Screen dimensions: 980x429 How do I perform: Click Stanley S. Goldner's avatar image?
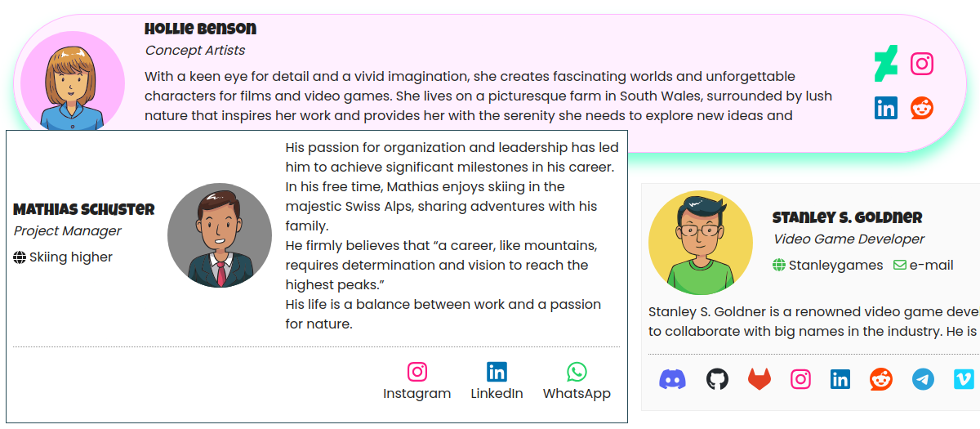click(x=701, y=243)
